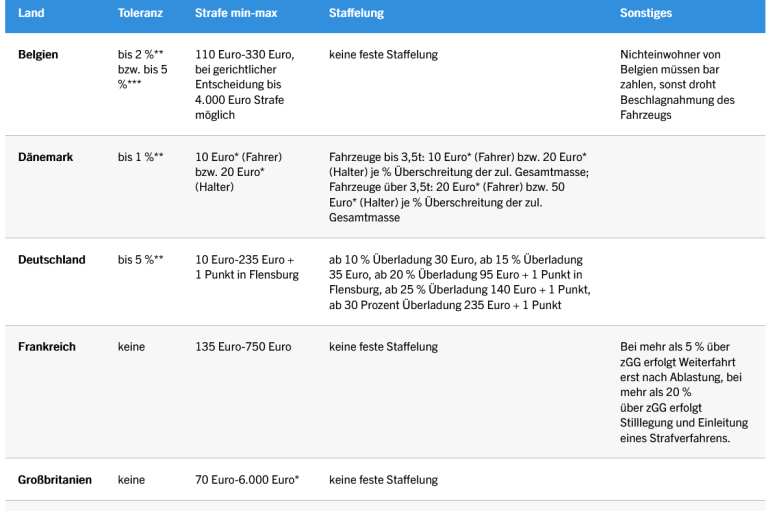Click Dänemark tolerance 'bis 1 %**'
The height and width of the screenshot is (511, 768).
click(x=140, y=157)
